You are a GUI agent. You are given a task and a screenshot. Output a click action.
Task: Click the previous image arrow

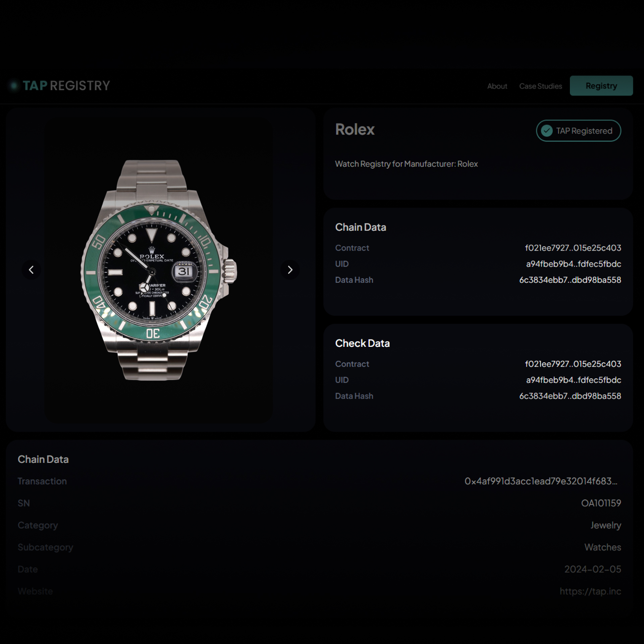tap(31, 270)
